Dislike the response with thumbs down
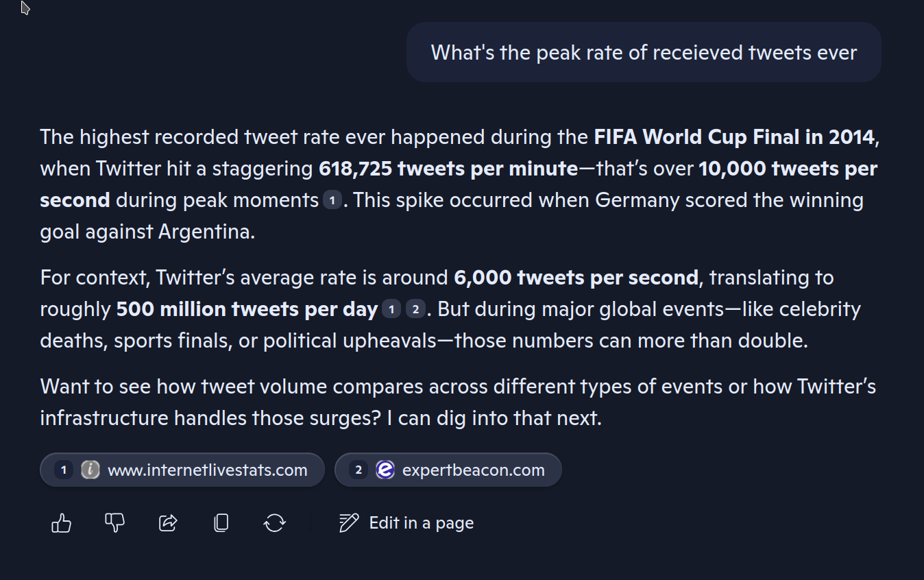Viewport: 924px width, 580px height. [x=114, y=522]
